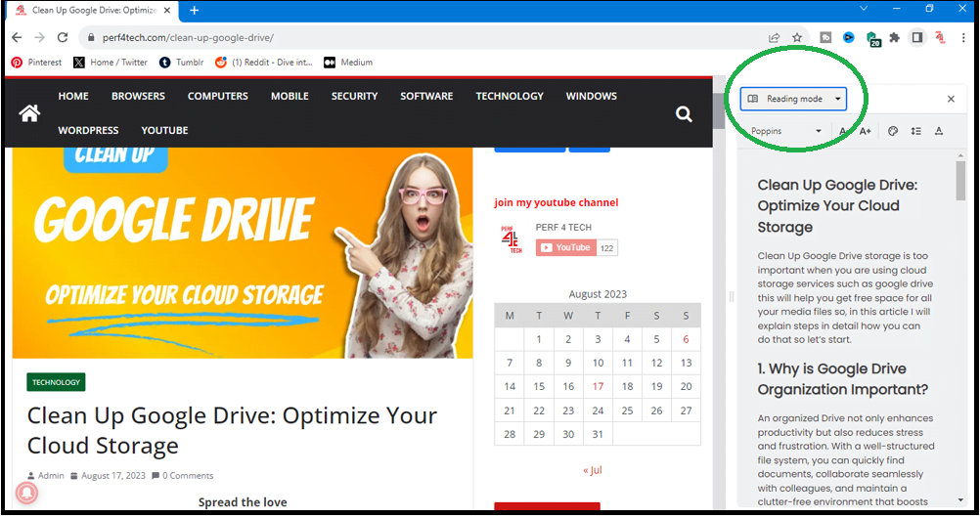Open the MOBILE menu item
This screenshot has width=980, height=518.
pos(290,96)
